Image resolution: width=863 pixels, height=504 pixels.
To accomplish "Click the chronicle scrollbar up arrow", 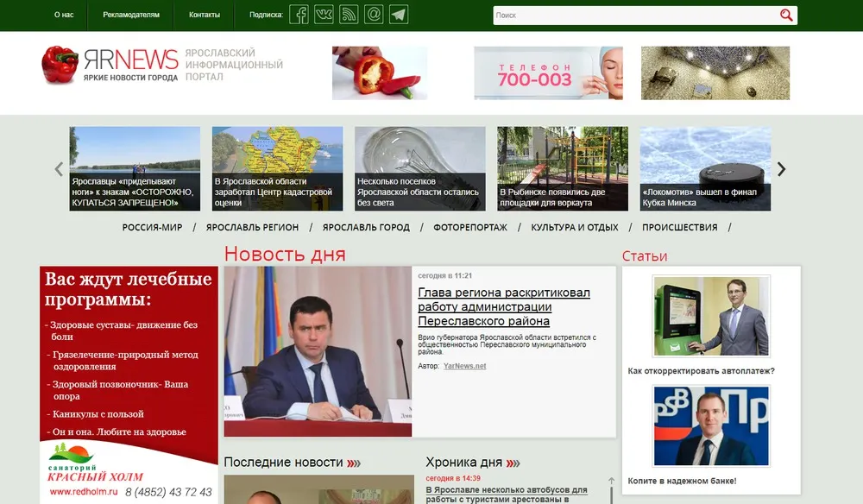I will pos(611,481).
